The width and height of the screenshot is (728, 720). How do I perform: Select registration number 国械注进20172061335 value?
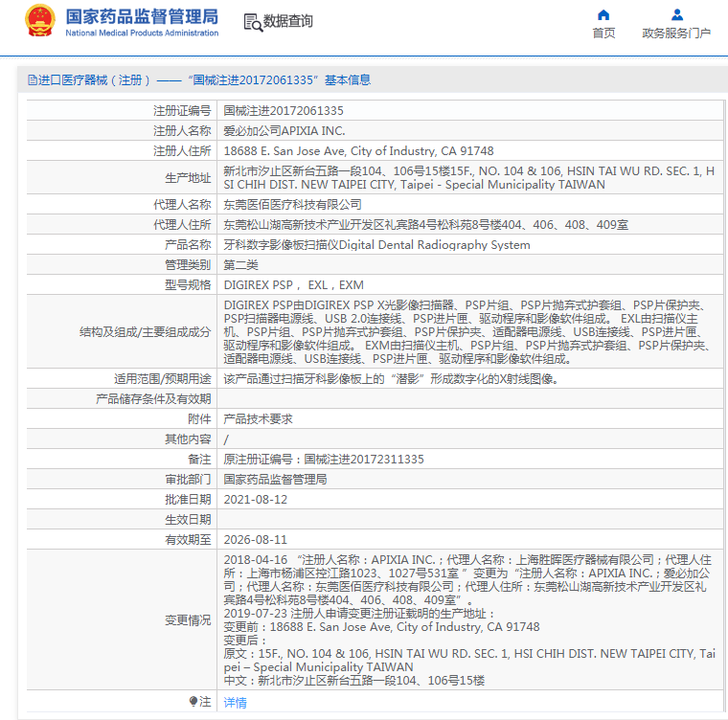pos(284,111)
